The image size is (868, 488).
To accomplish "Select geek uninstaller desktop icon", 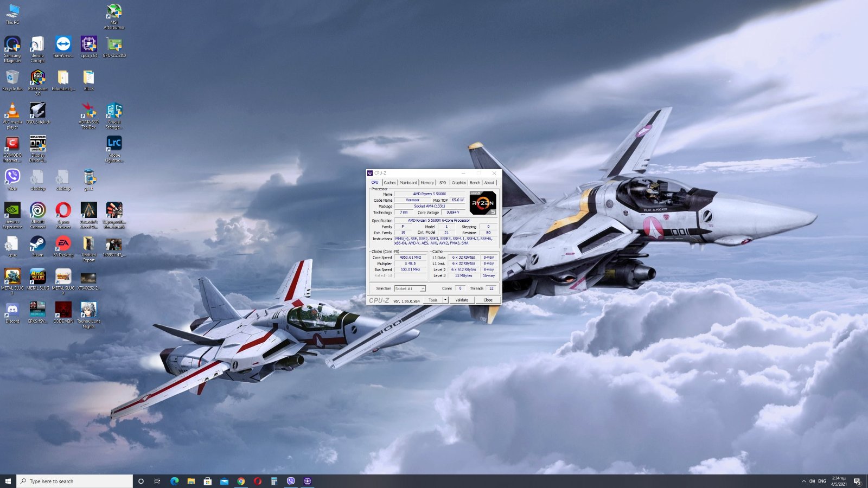I will click(88, 180).
